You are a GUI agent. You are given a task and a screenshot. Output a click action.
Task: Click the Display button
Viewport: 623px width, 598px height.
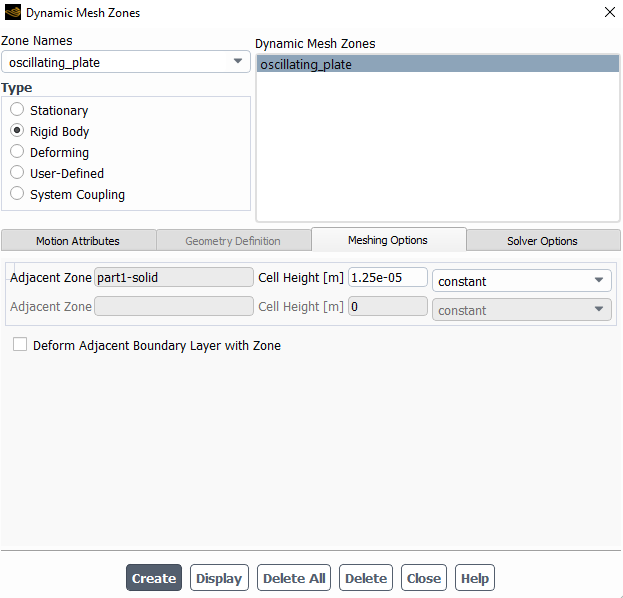[219, 578]
